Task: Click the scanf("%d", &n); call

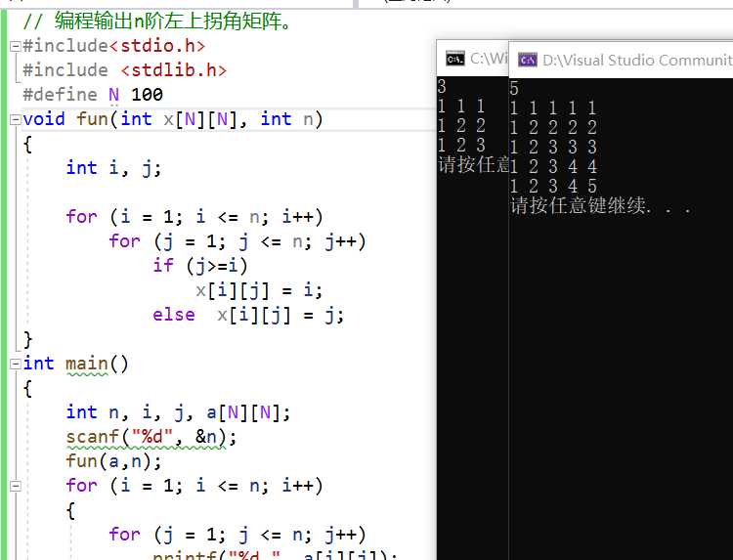Action: 151,437
